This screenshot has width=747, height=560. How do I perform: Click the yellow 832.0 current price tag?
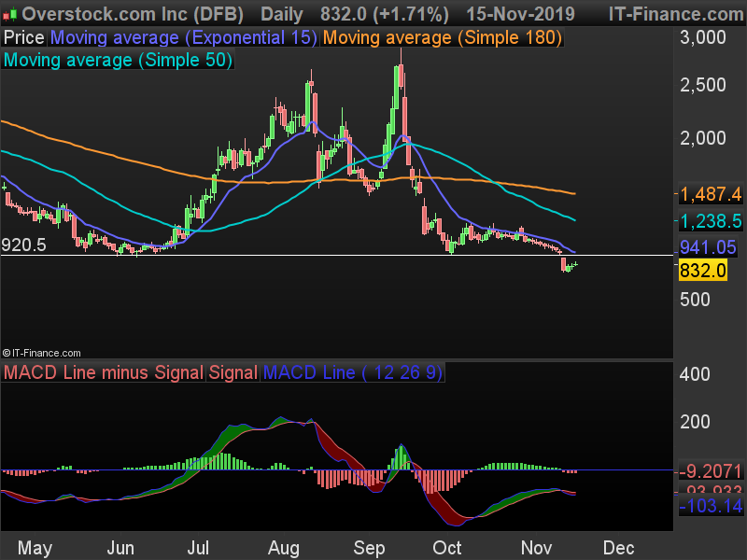[703, 271]
